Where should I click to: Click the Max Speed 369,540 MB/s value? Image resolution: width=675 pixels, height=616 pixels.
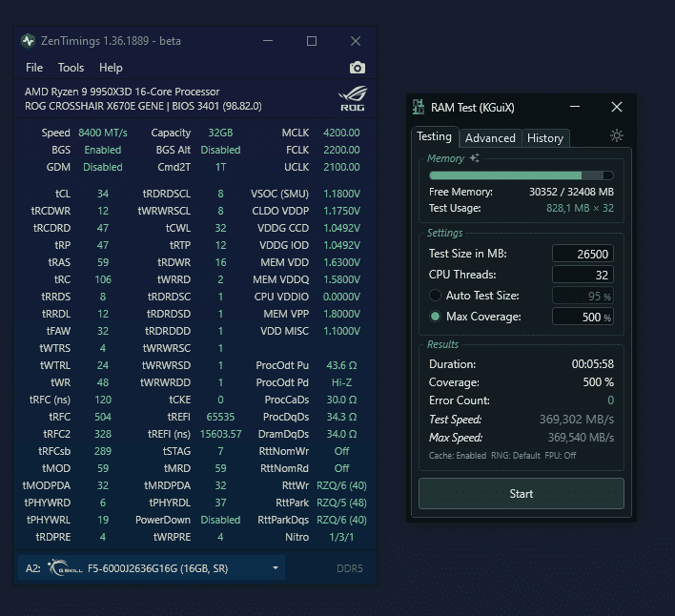coord(581,438)
